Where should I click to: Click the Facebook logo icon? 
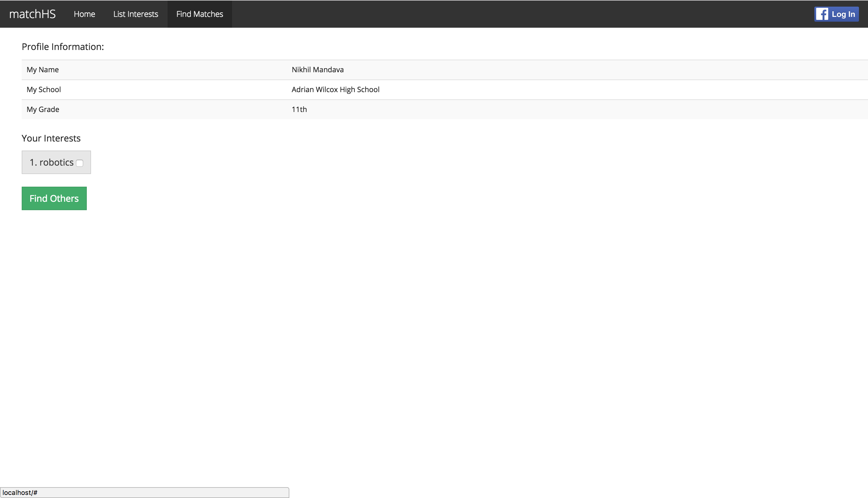(822, 14)
